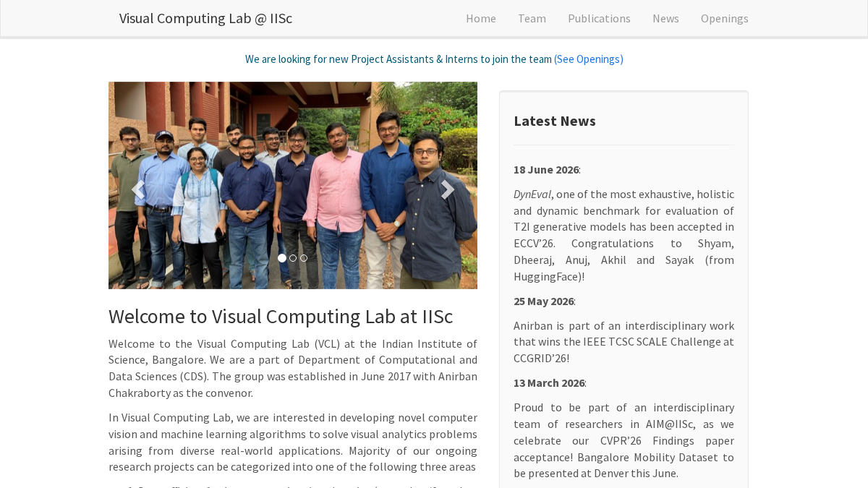Go to previous carousel slide arrow
868x488 pixels.
(137, 189)
